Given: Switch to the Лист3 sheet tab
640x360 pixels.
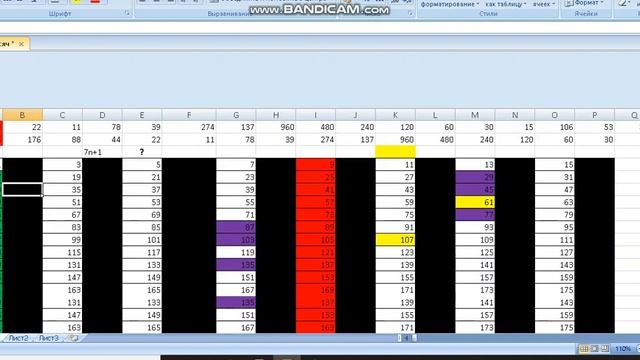Looking at the screenshot, I should tap(49, 338).
